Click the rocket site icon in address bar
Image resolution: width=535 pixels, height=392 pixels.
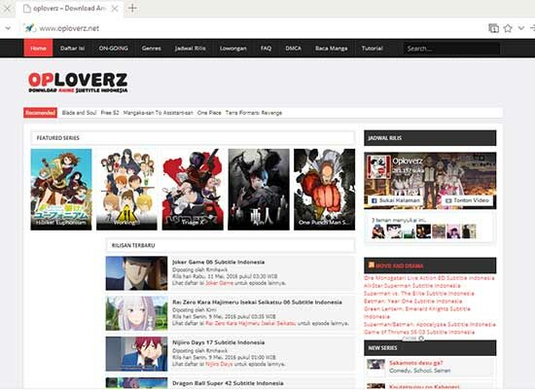[x=30, y=28]
